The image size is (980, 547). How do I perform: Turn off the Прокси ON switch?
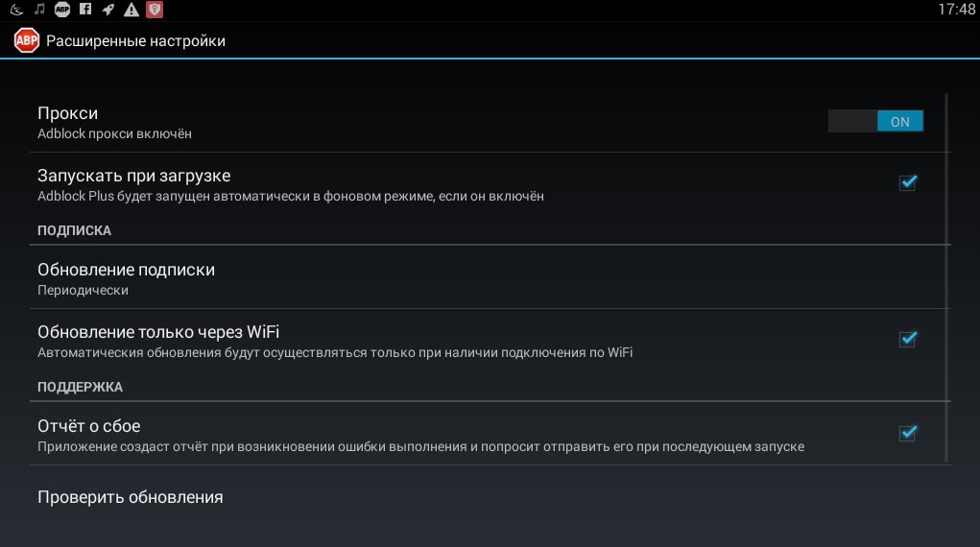pos(875,122)
